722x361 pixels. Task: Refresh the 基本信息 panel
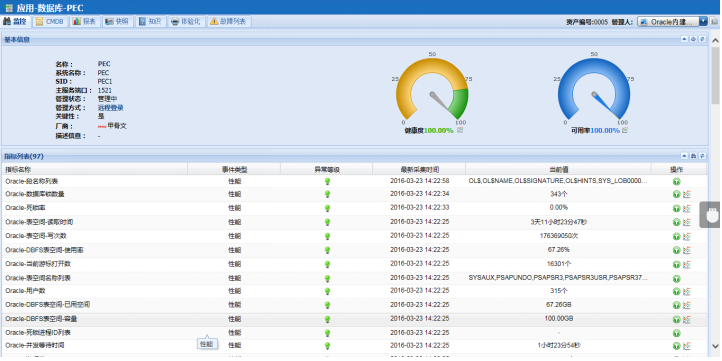click(x=702, y=39)
